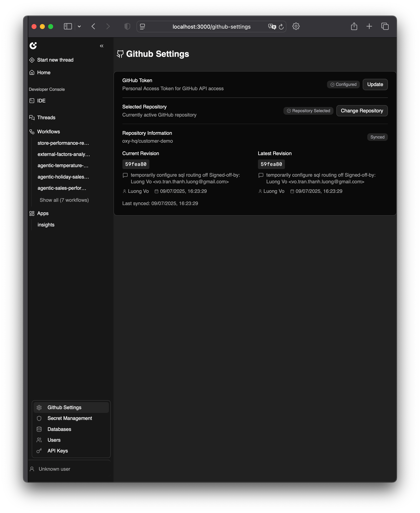This screenshot has width=420, height=513.
Task: Open the agentic-holiday-sales workflow
Action: 63,177
